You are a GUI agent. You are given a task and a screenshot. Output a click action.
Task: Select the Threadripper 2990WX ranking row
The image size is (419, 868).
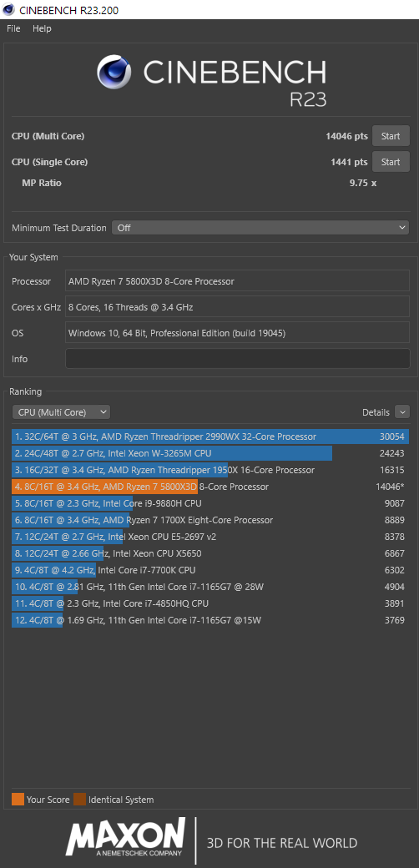coord(210,437)
